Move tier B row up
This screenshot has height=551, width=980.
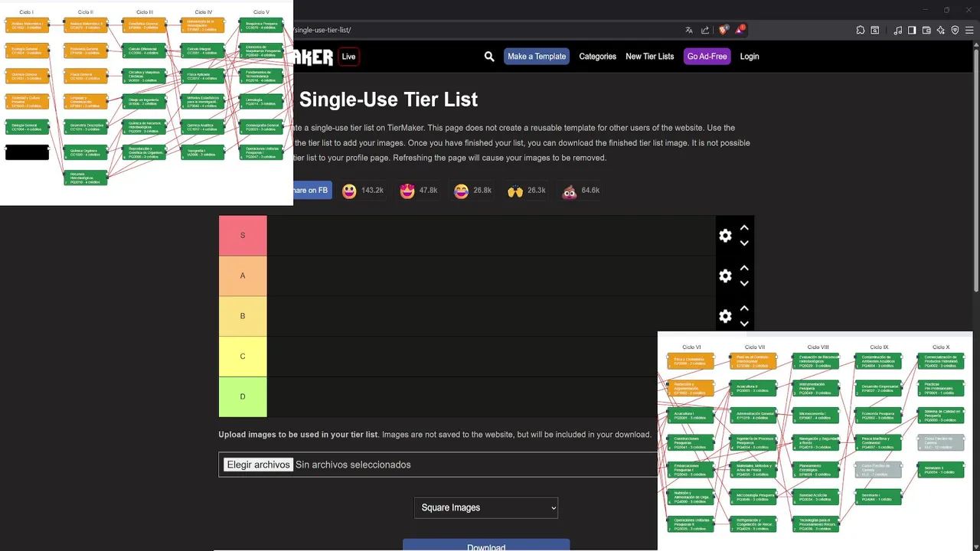[743, 308]
